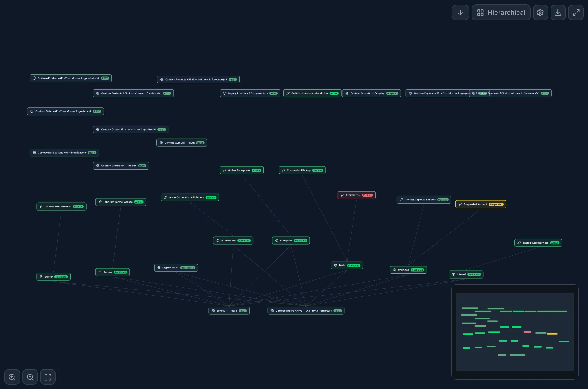Open the Hierarchical layout selector

point(501,12)
